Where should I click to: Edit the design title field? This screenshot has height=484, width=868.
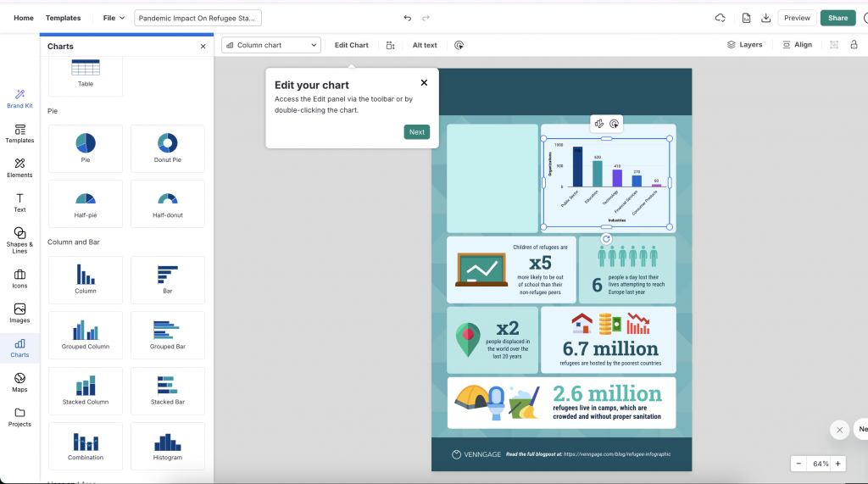[x=198, y=18]
